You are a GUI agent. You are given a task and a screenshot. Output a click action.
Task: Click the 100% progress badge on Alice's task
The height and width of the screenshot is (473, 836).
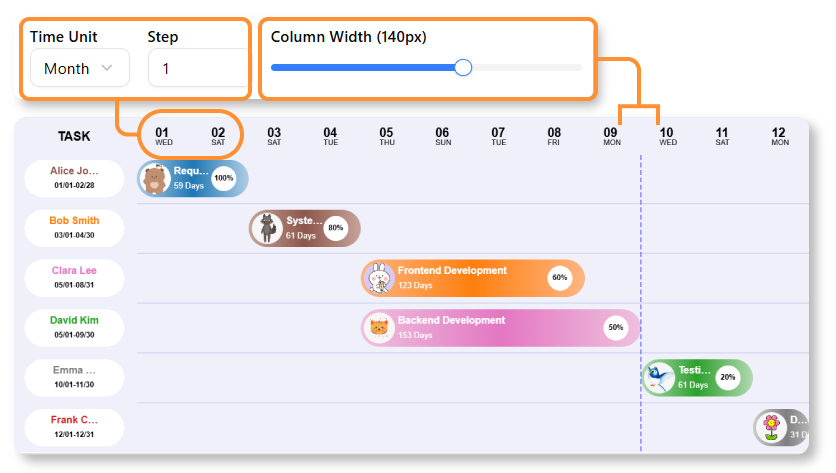[224, 178]
